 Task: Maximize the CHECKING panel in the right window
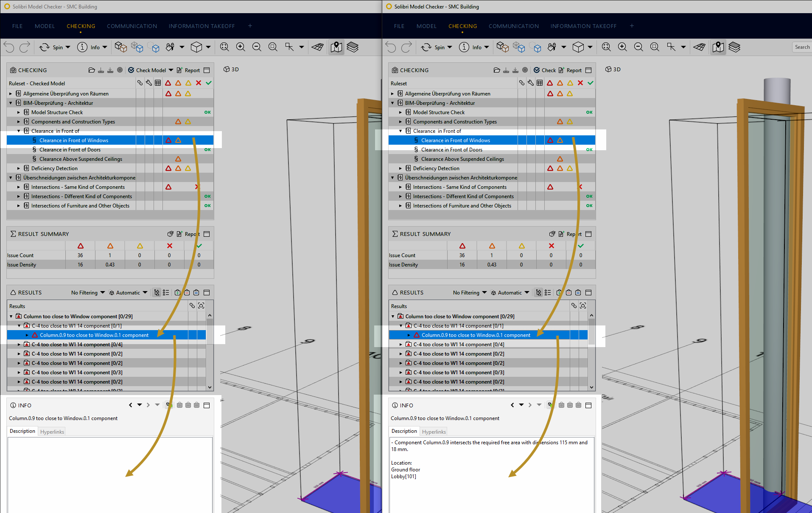click(x=588, y=70)
